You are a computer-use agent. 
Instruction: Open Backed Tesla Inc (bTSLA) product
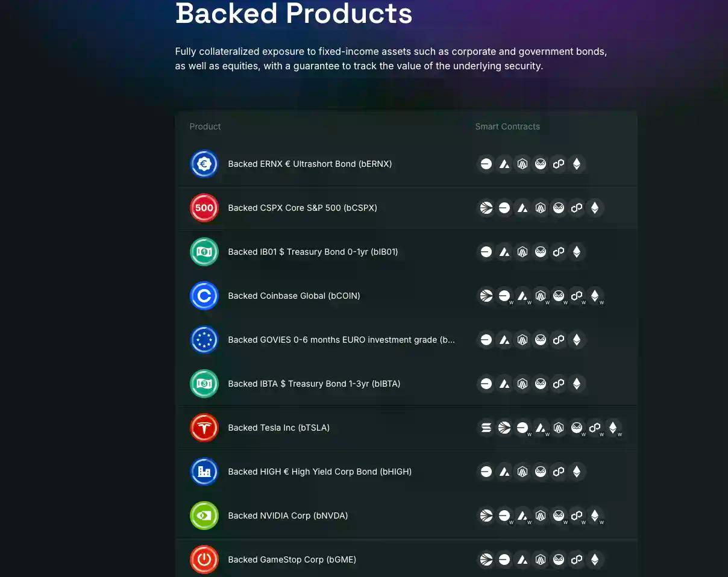click(279, 428)
